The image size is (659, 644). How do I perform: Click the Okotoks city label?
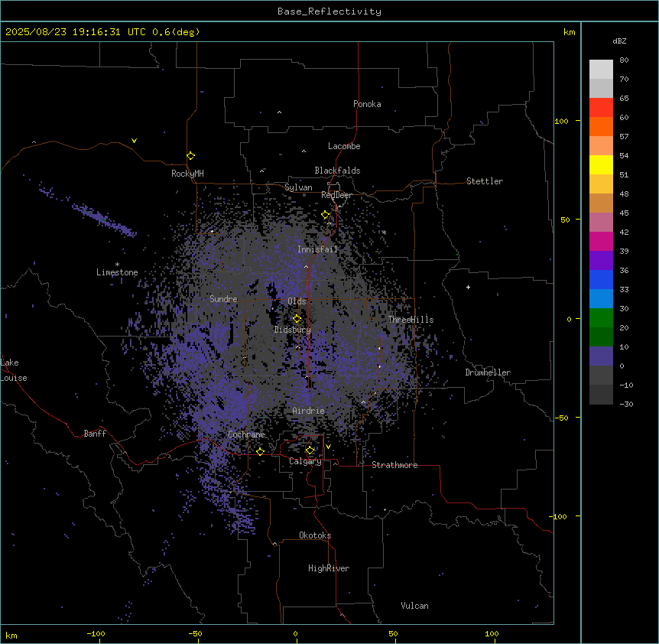315,535
